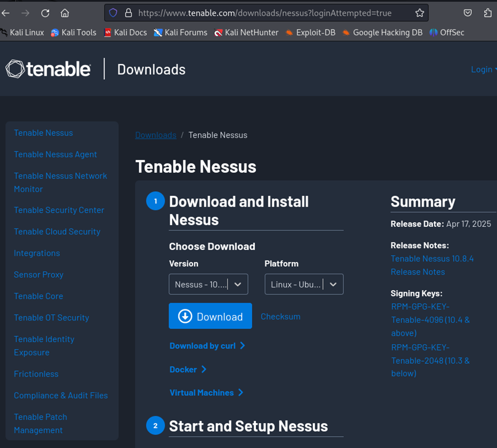Click the browser reload icon
The height and width of the screenshot is (448, 497).
pyautogui.click(x=45, y=13)
